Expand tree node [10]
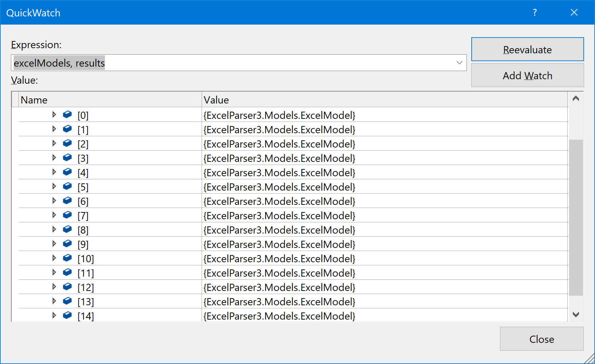Viewport: 595px width, 364px height. [54, 258]
